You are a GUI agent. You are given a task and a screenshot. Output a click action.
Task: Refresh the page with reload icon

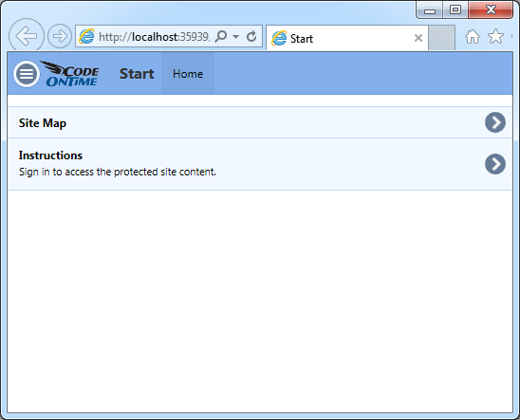tap(251, 36)
